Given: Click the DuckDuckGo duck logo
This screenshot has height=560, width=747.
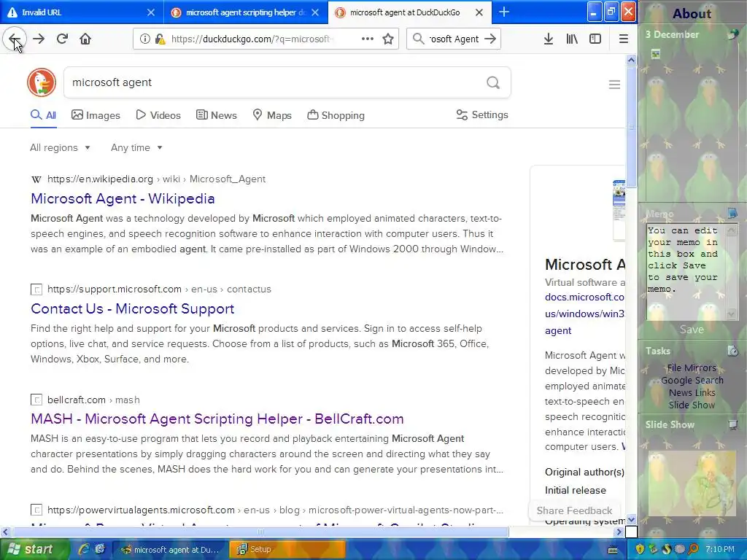Looking at the screenshot, I should click(x=42, y=82).
